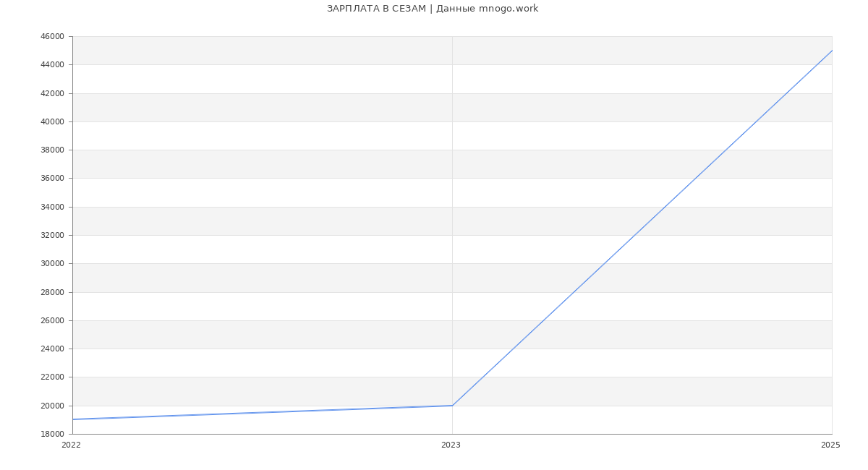Click the line's end point at 2025

tap(832, 51)
